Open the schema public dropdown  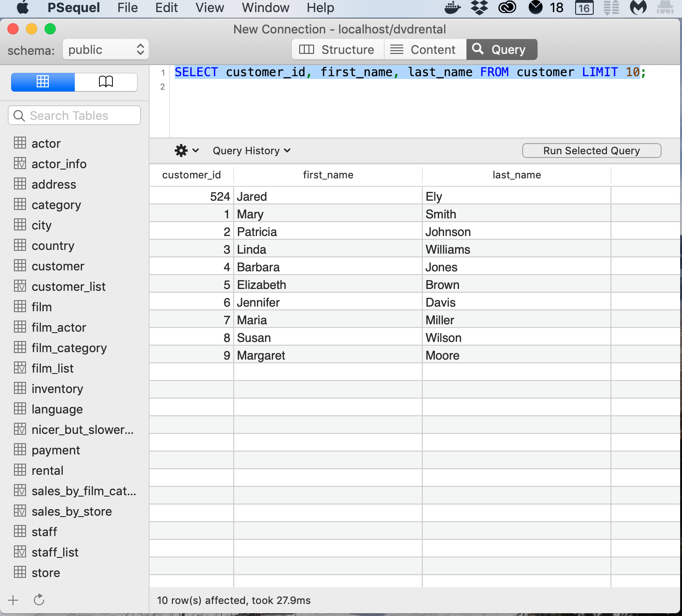(x=105, y=50)
